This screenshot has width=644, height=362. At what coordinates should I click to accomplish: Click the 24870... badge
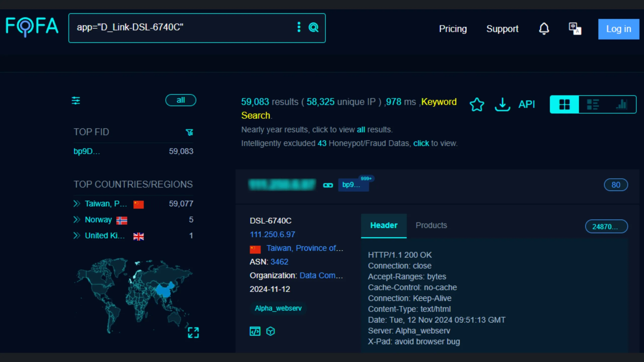click(x=606, y=227)
